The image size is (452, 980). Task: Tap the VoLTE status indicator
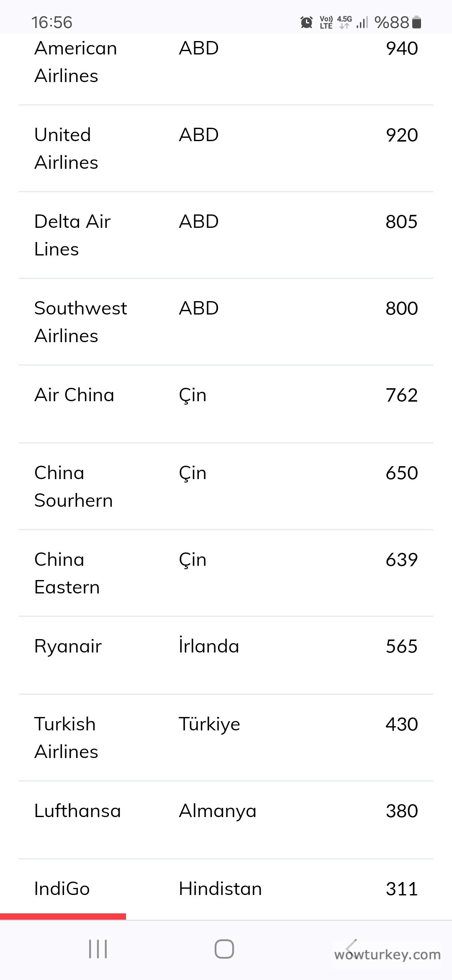click(x=326, y=22)
